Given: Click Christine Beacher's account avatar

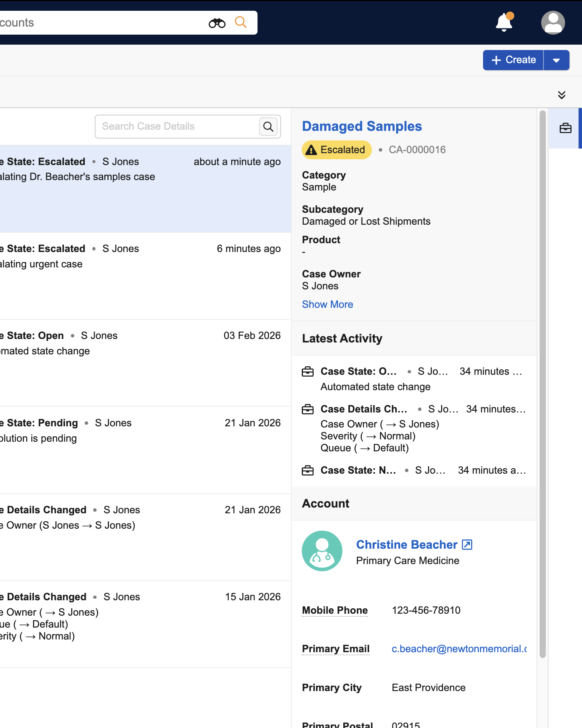Looking at the screenshot, I should pos(322,551).
